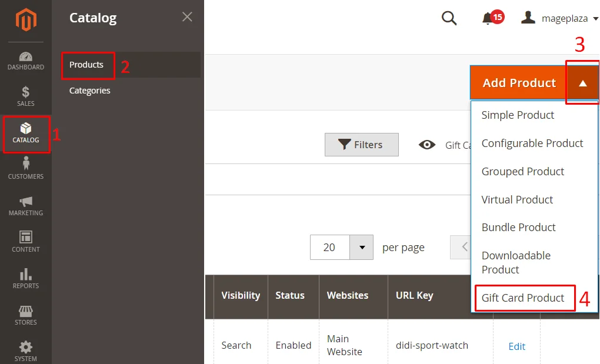This screenshot has width=600, height=364.
Task: Choose Downloadable Product option
Action: (516, 263)
